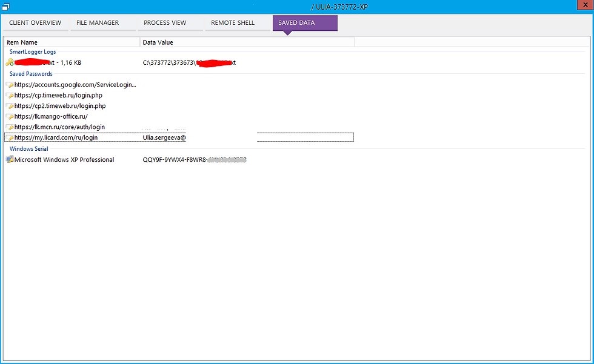This screenshot has width=594, height=364.
Task: Select the https://my.licard.com/ru/login row
Action: pyautogui.click(x=179, y=137)
